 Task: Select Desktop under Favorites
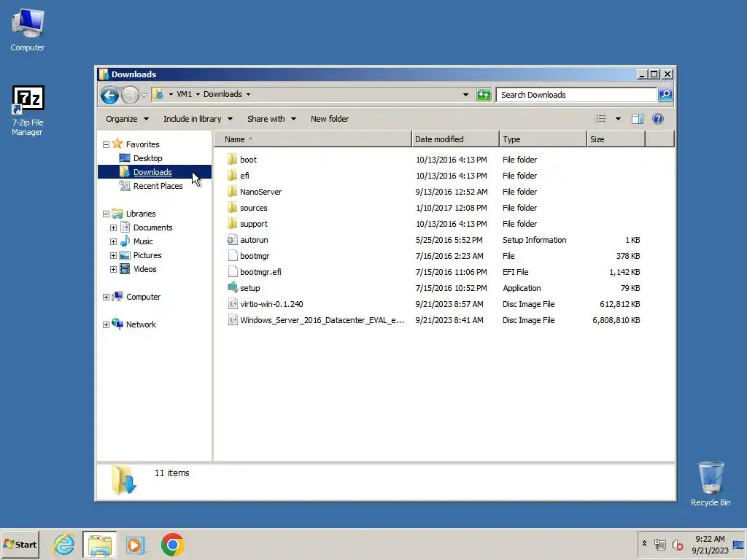tap(147, 158)
